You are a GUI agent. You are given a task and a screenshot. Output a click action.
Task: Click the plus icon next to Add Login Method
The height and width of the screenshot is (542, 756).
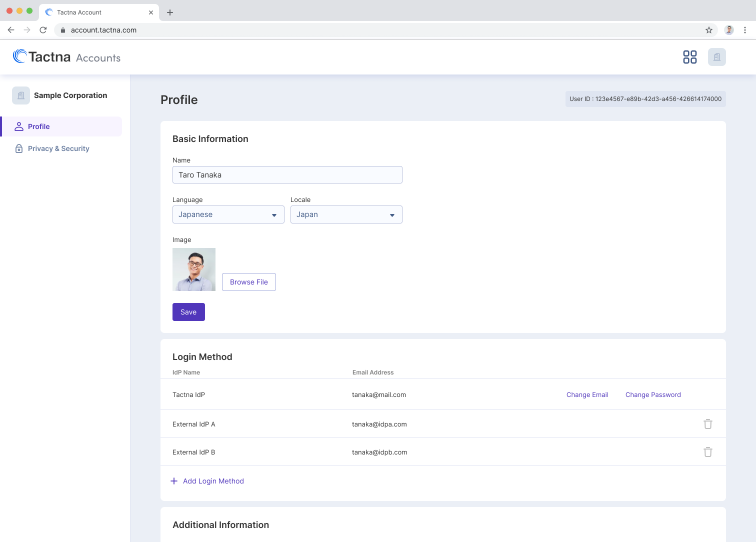pos(173,480)
